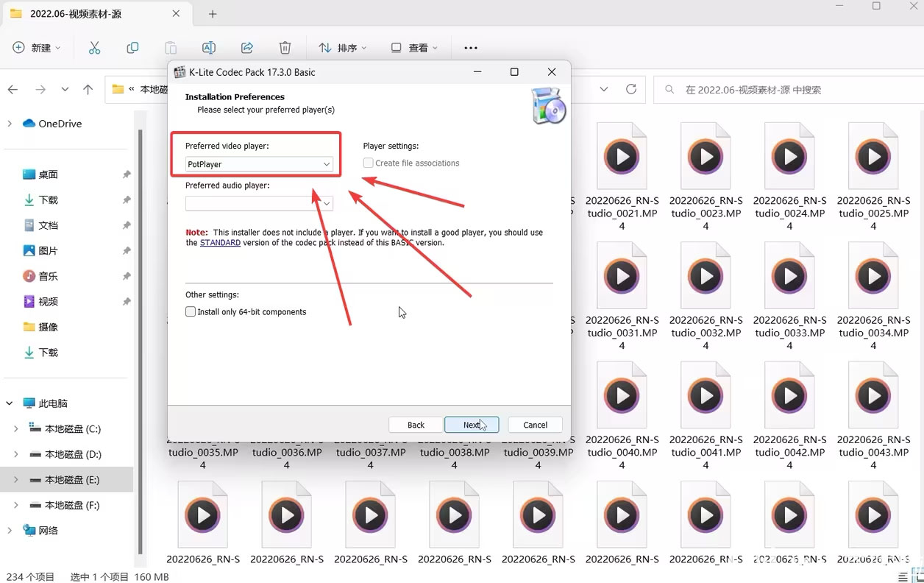Open the three-dots See more menu
The height and width of the screenshot is (583, 924).
tap(471, 48)
